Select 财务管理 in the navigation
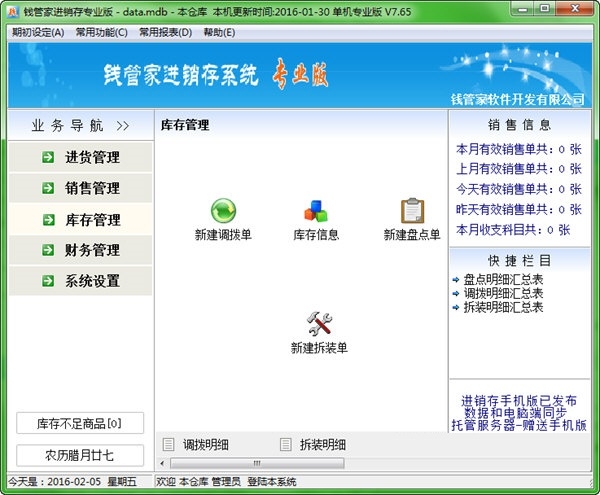The width and height of the screenshot is (600, 495). click(x=81, y=250)
